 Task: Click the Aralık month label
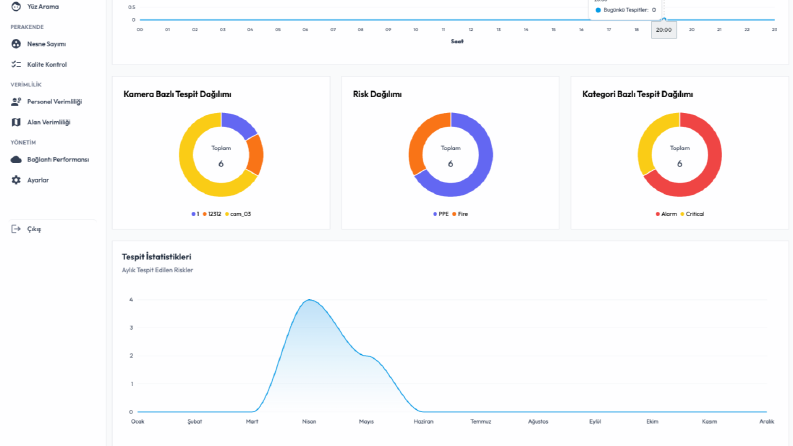click(767, 421)
